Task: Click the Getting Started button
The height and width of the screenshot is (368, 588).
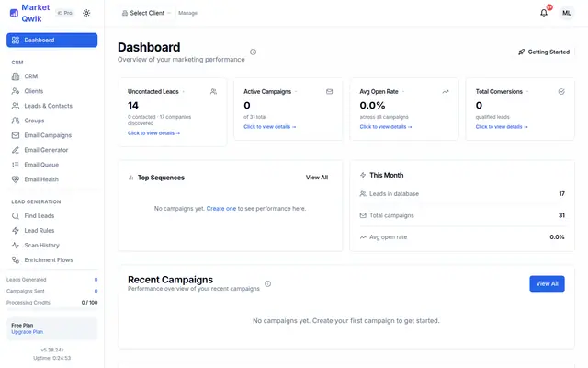Action: tap(544, 52)
